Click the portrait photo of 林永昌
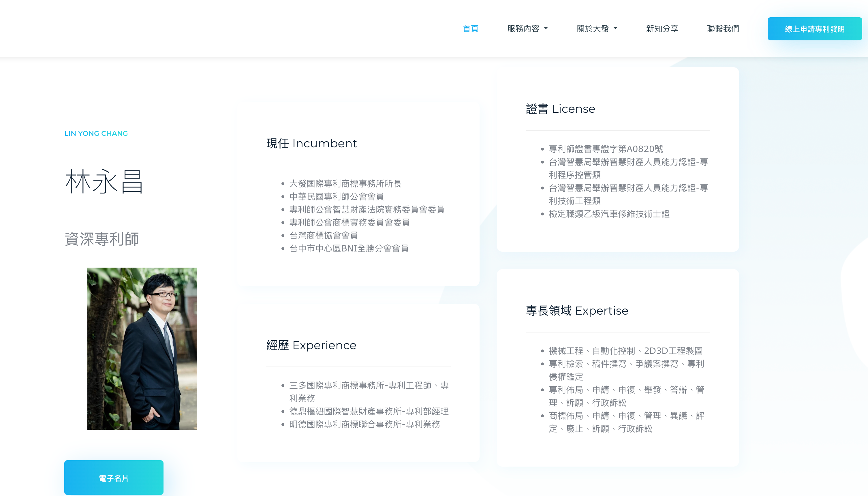 click(x=142, y=348)
